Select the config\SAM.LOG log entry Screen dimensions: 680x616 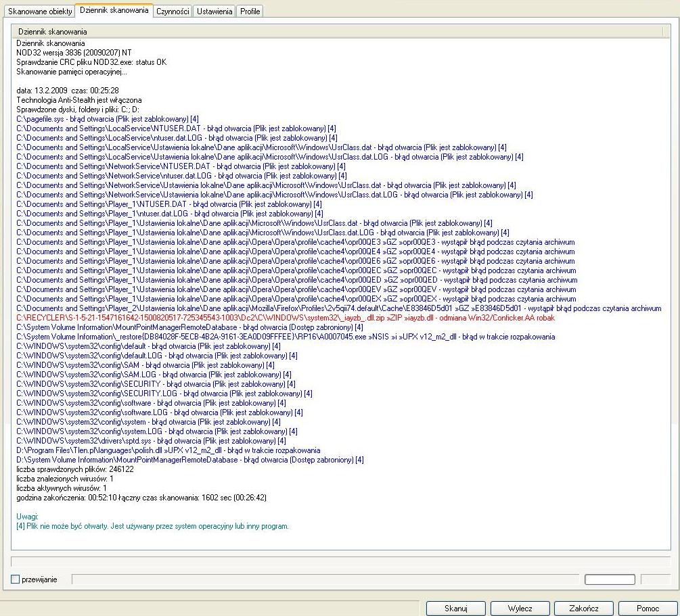point(154,375)
